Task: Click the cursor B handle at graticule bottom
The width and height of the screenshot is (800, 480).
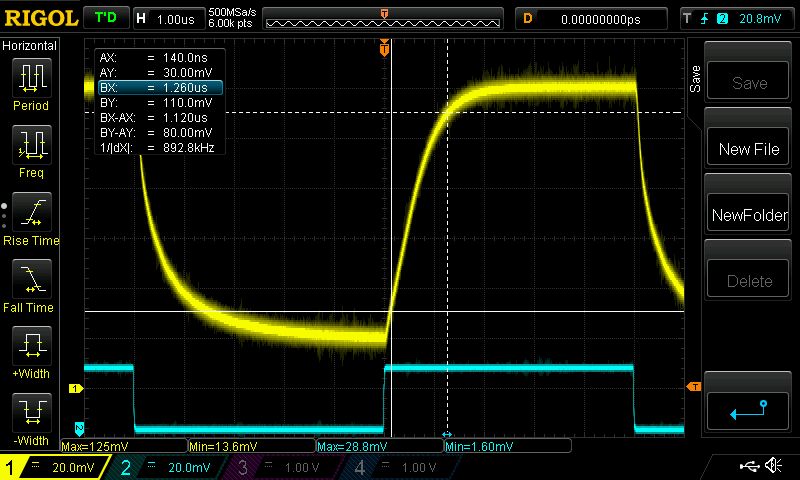Action: [447, 435]
